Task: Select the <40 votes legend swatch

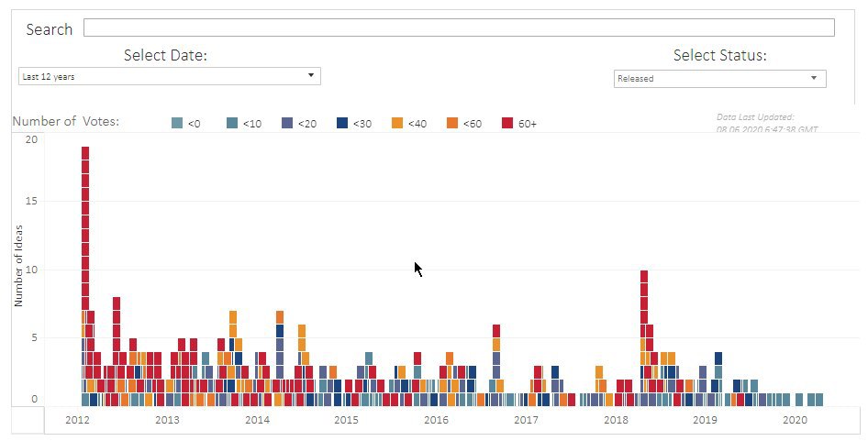Action: (397, 123)
